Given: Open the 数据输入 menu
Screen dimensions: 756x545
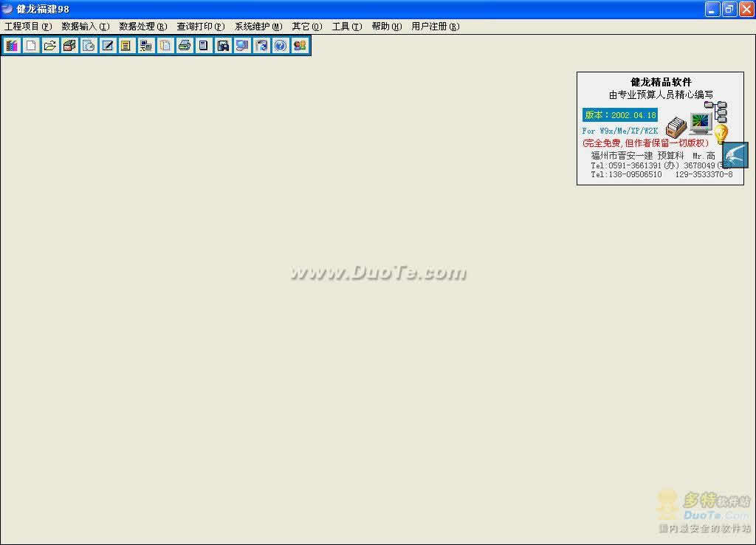Looking at the screenshot, I should pyautogui.click(x=85, y=27).
